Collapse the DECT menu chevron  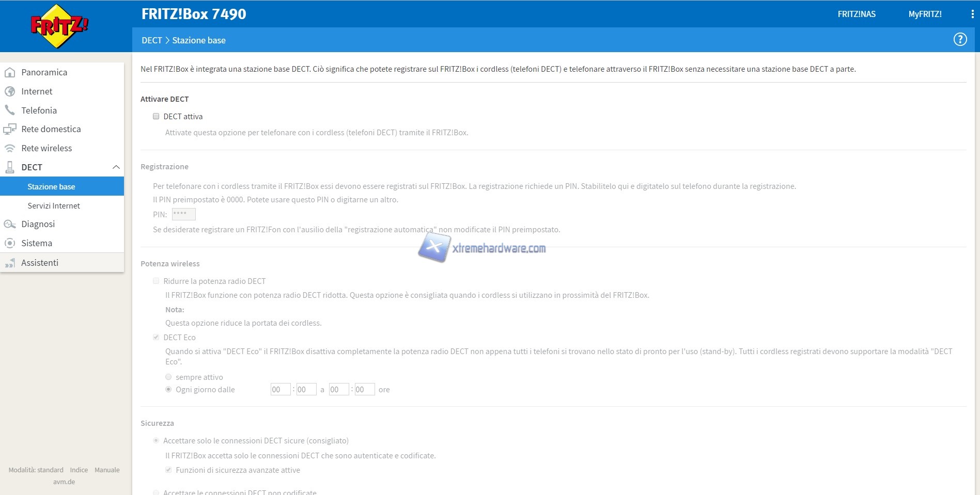pyautogui.click(x=116, y=167)
